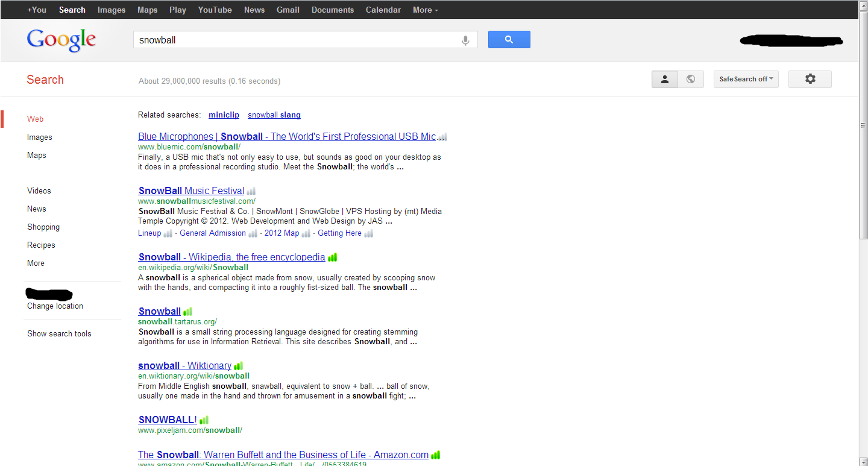Click rating bars after 2012 Map sitelink
The image size is (868, 466).
(306, 233)
